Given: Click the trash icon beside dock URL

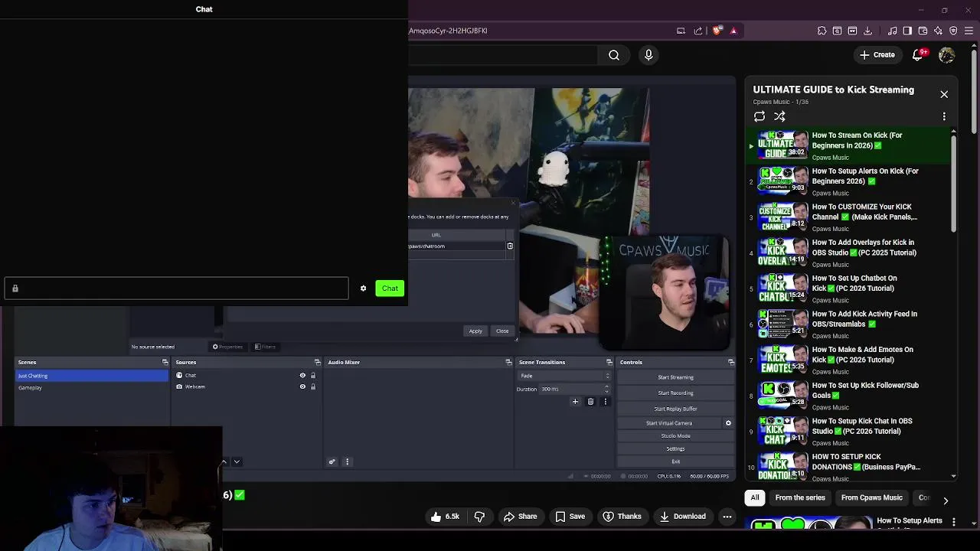Looking at the screenshot, I should pos(510,246).
